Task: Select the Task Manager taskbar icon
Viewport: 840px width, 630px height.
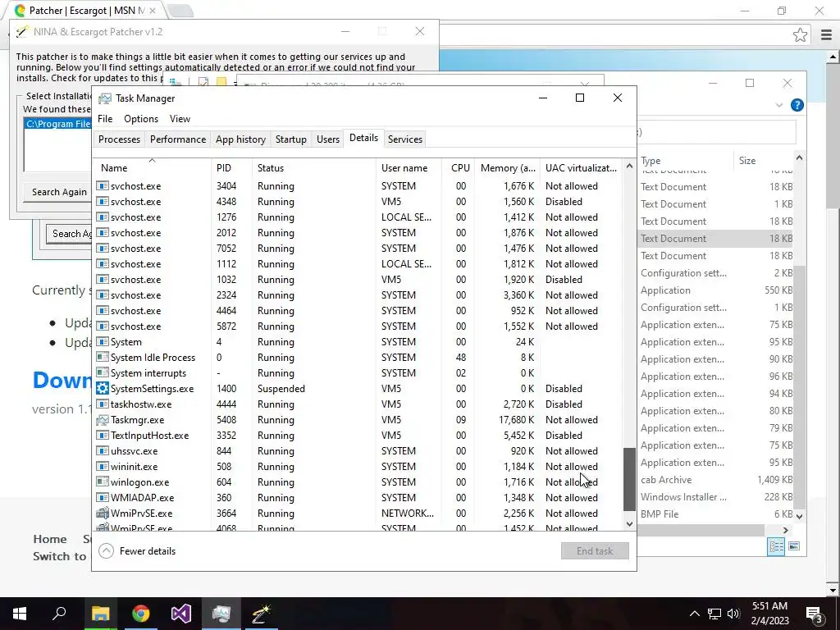Action: click(x=221, y=614)
